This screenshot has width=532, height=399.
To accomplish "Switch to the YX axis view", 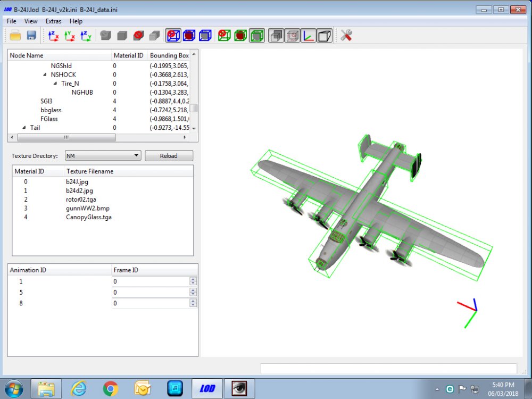I will click(x=70, y=35).
